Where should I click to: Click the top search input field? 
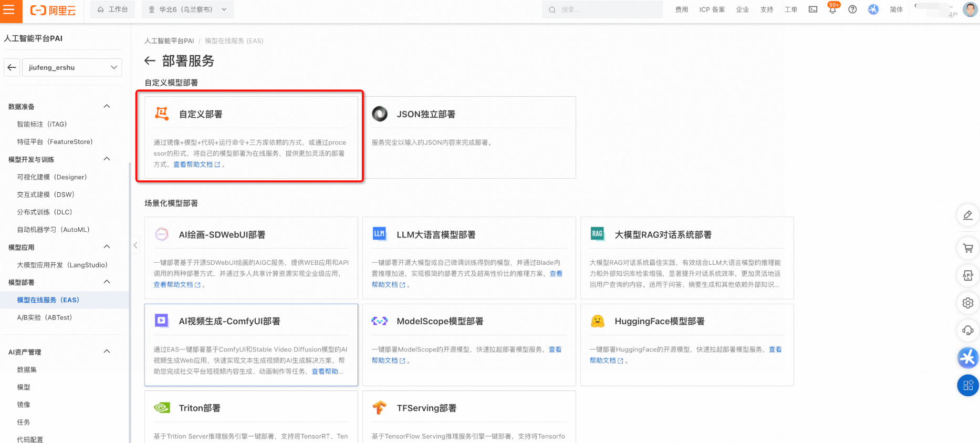coord(602,9)
